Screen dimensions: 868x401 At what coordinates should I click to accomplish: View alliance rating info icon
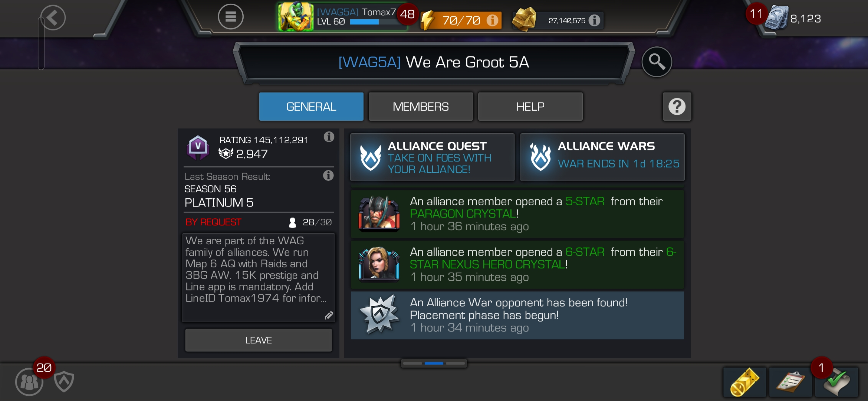coord(329,137)
